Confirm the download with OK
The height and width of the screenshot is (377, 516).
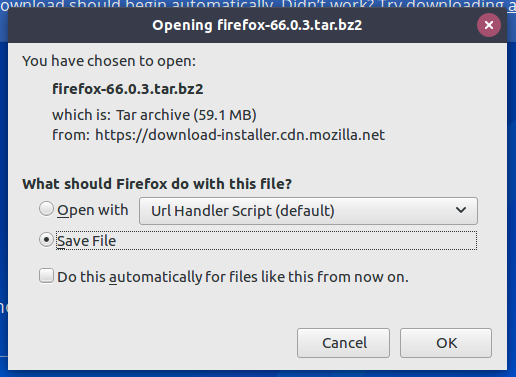(446, 343)
